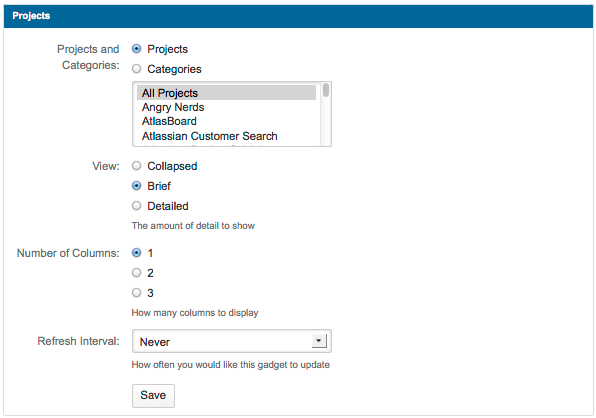This screenshot has width=596, height=418.
Task: Select the Projects radio button
Action: pos(136,49)
